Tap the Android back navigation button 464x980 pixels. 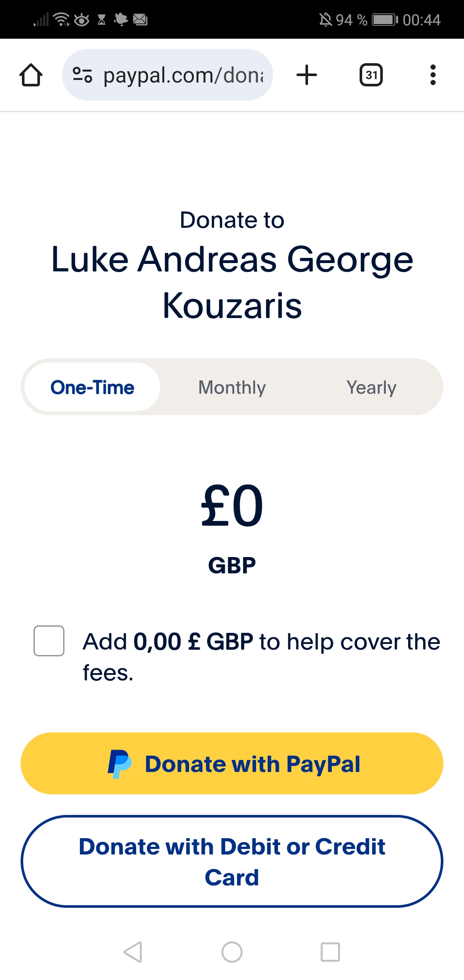(133, 952)
